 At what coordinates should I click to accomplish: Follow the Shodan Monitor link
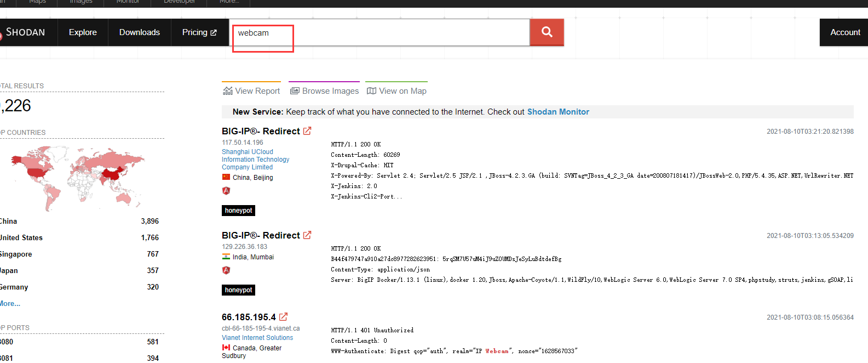pos(558,112)
